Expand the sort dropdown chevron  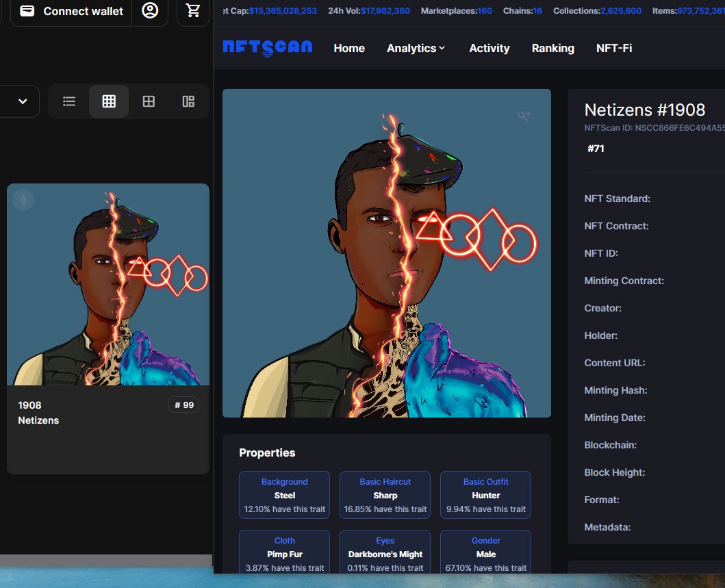[22, 101]
